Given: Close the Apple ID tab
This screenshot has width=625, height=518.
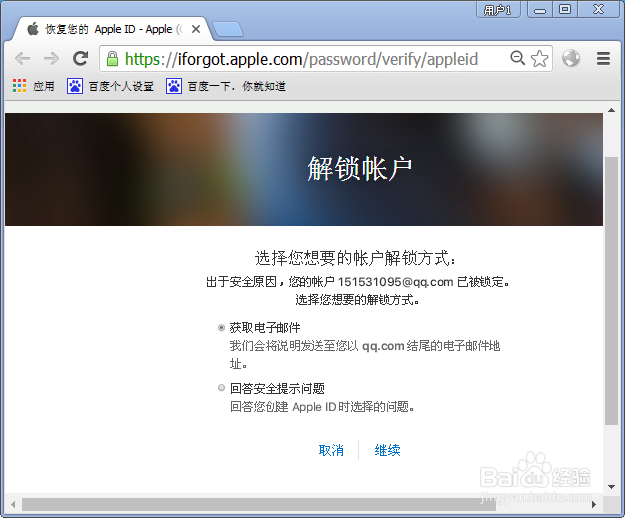Looking at the screenshot, I should click(x=196, y=29).
